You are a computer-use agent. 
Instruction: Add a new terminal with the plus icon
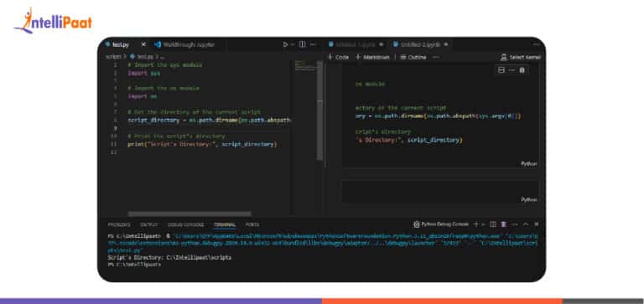[x=476, y=224]
